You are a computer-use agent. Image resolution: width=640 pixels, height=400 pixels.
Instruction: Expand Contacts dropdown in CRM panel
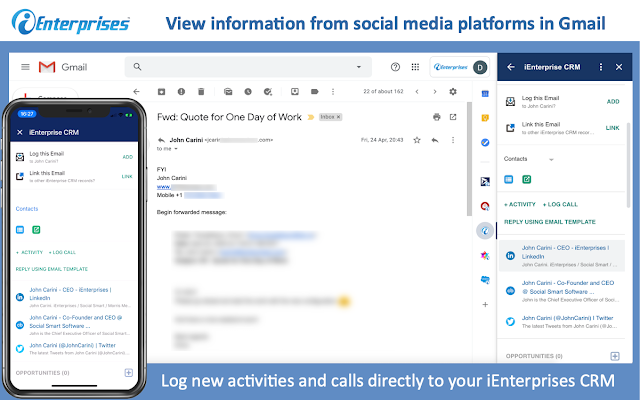[x=551, y=159]
